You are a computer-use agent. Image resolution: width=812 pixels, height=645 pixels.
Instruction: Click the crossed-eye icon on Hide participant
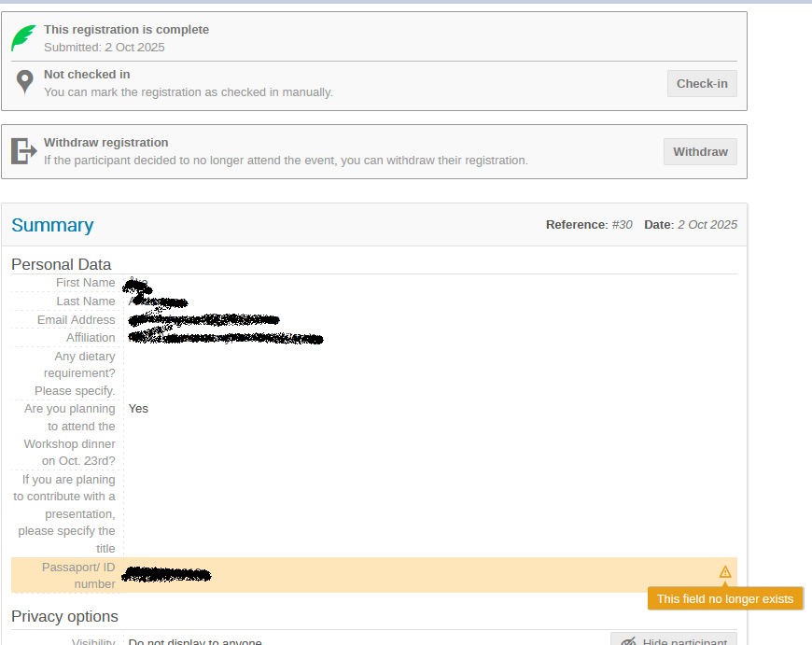pyautogui.click(x=628, y=642)
